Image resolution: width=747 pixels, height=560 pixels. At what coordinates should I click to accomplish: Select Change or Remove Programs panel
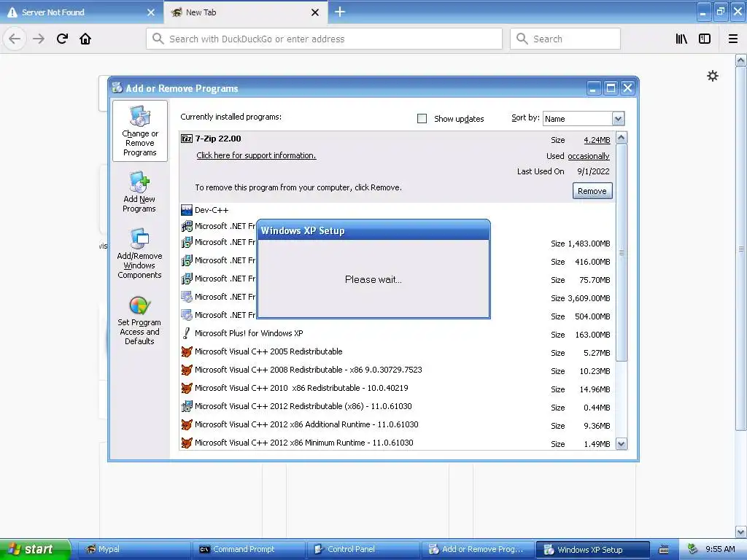[139, 131]
